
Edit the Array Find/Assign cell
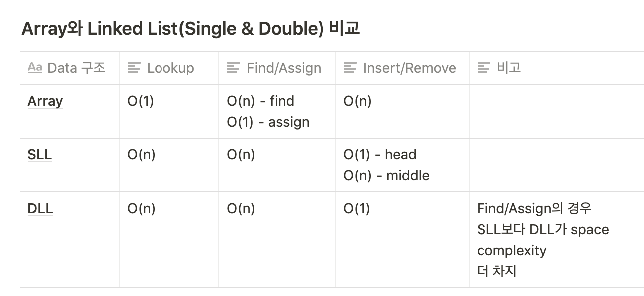[277, 111]
